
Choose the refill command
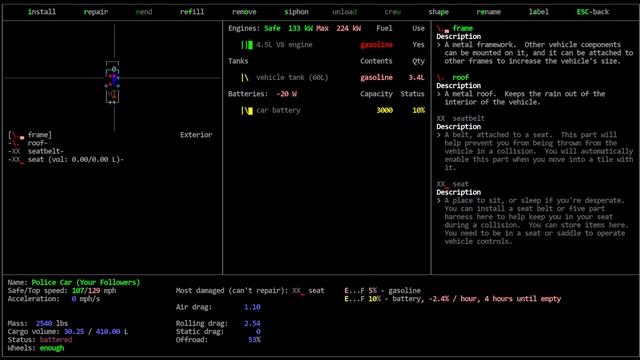[192, 12]
